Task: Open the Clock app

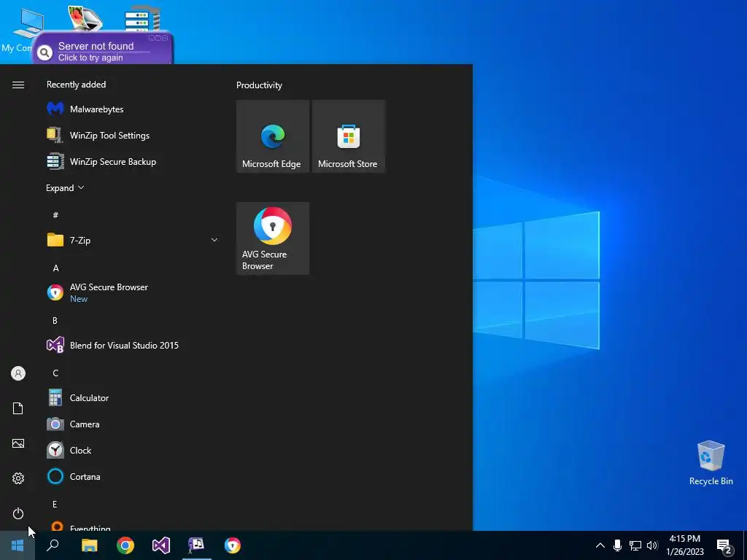Action: [x=131, y=450]
